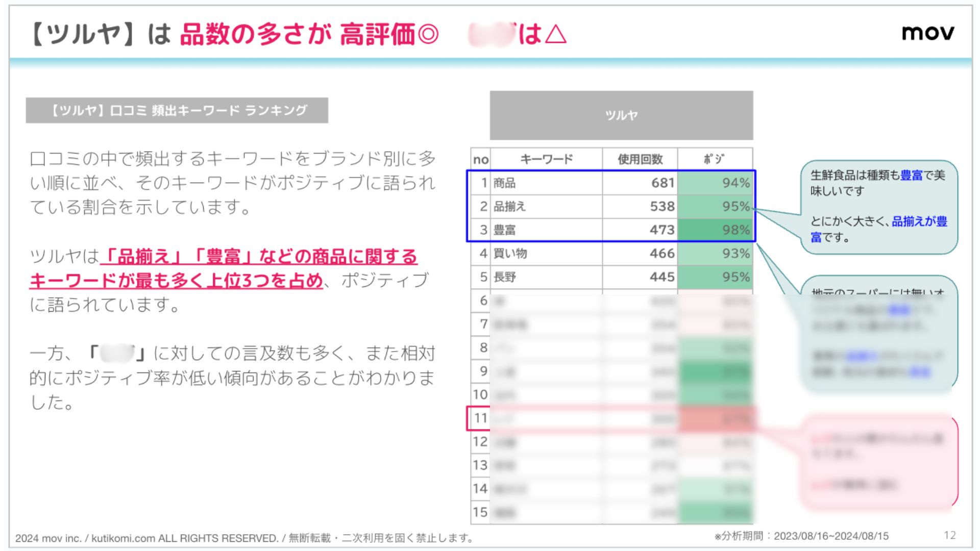Screen dimensions: 980x551
Task: Select the usage count 466
Action: pos(640,253)
